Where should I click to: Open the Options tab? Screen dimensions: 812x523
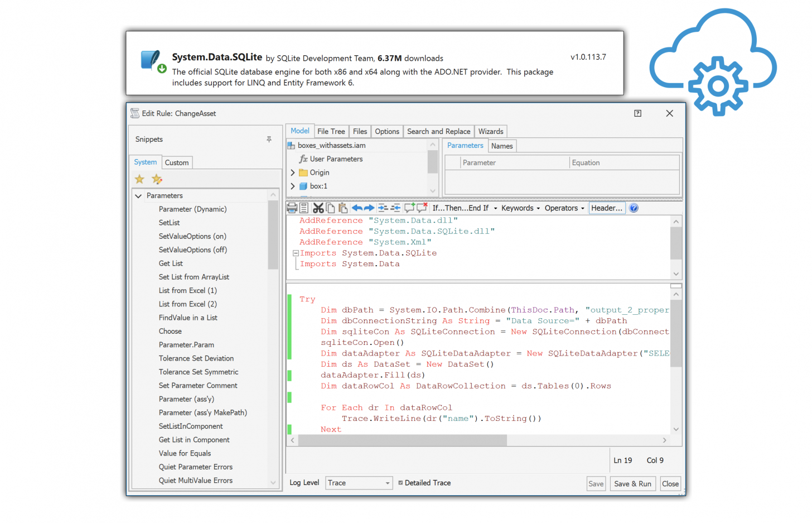pyautogui.click(x=387, y=132)
